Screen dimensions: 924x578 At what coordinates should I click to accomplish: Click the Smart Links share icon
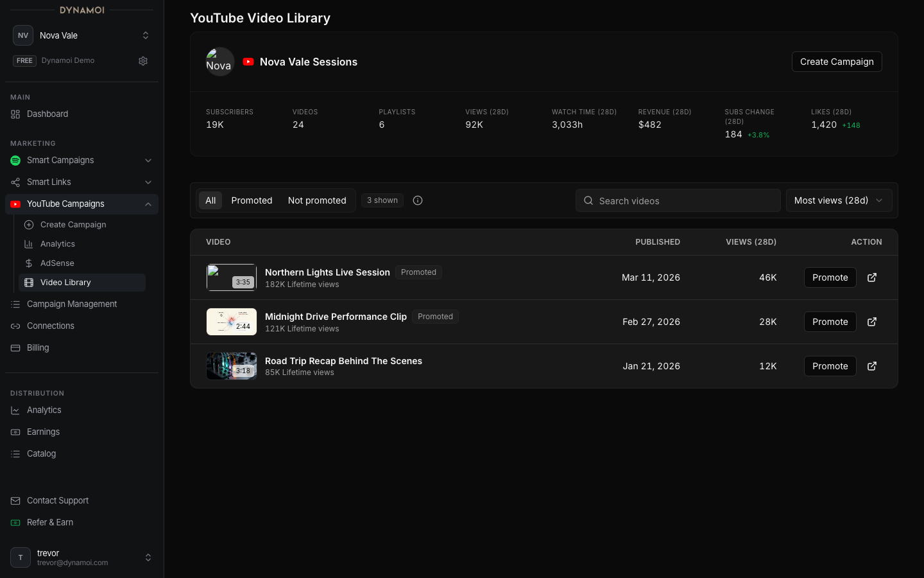pos(15,182)
